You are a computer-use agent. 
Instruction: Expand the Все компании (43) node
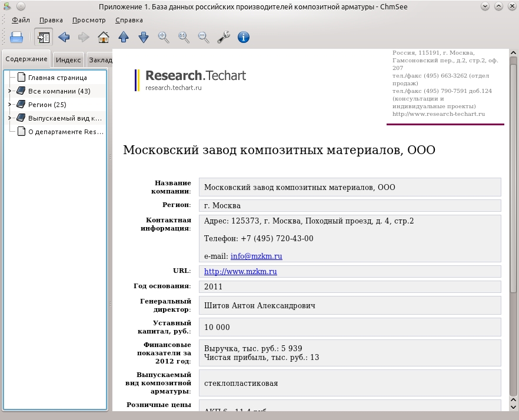click(x=9, y=91)
